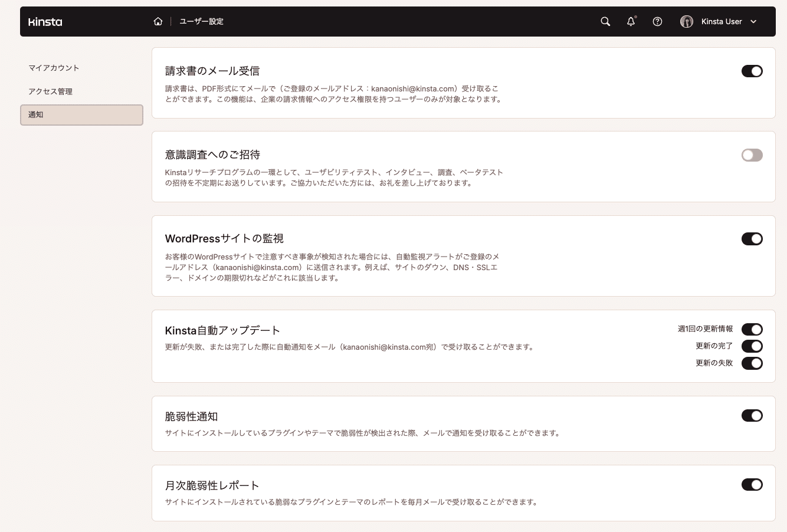Open the notifications bell icon
This screenshot has height=532, width=787.
tap(631, 21)
